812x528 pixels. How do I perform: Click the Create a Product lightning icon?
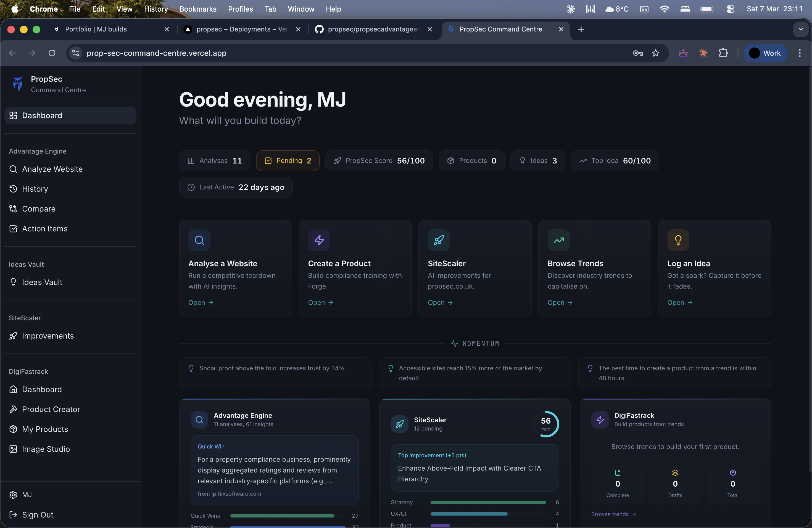(x=319, y=240)
